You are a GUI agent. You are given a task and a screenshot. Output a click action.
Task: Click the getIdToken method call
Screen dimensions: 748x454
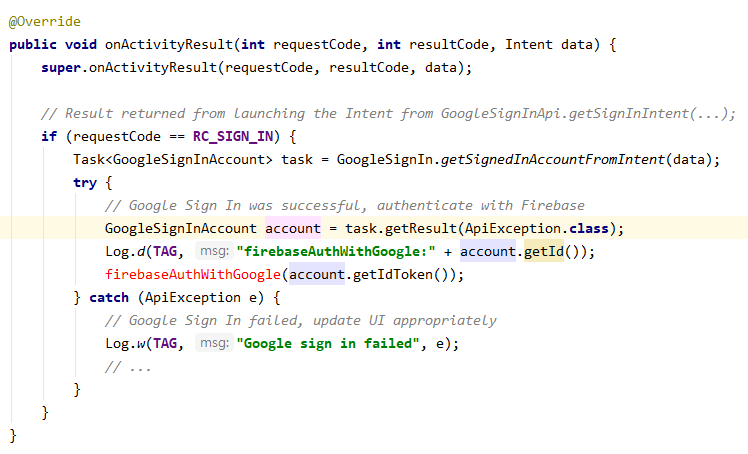click(x=393, y=275)
